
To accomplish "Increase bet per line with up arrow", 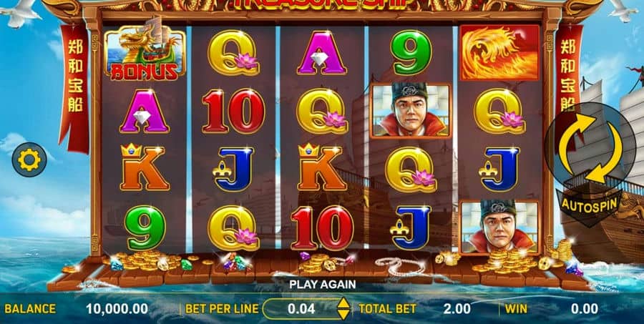I will point(343,303).
